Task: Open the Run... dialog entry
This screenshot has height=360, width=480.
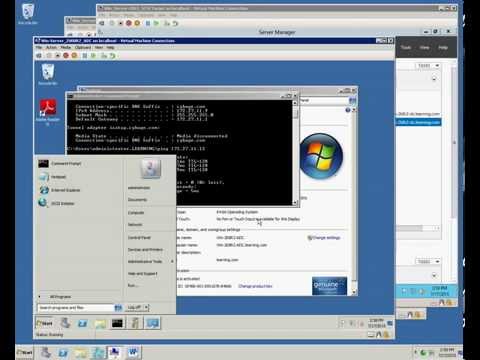Action: 132,285
